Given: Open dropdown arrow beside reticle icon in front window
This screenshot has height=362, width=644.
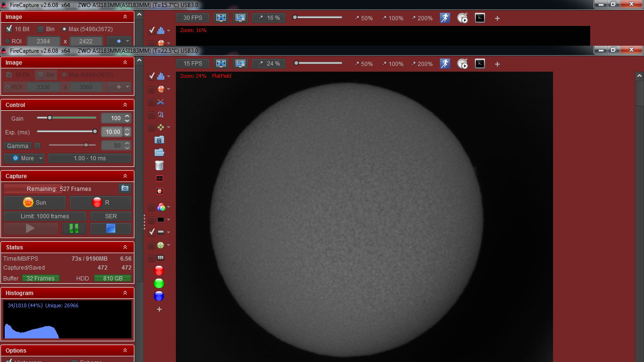Looking at the screenshot, I should tap(168, 90).
